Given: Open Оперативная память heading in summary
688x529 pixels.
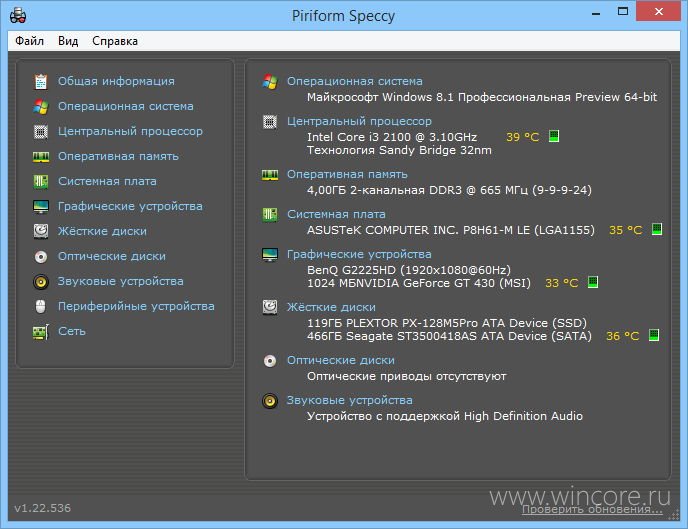Looking at the screenshot, I should point(347,174).
